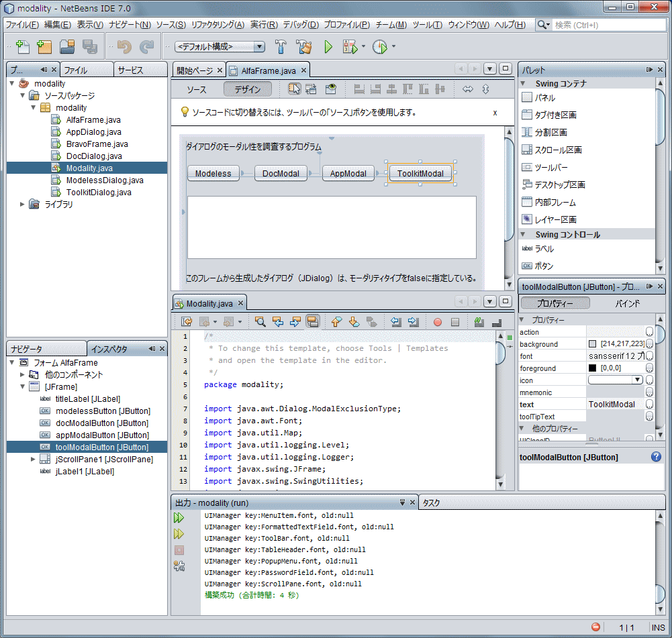Open the icon property dropdown
The image size is (672, 638).
pyautogui.click(x=637, y=380)
